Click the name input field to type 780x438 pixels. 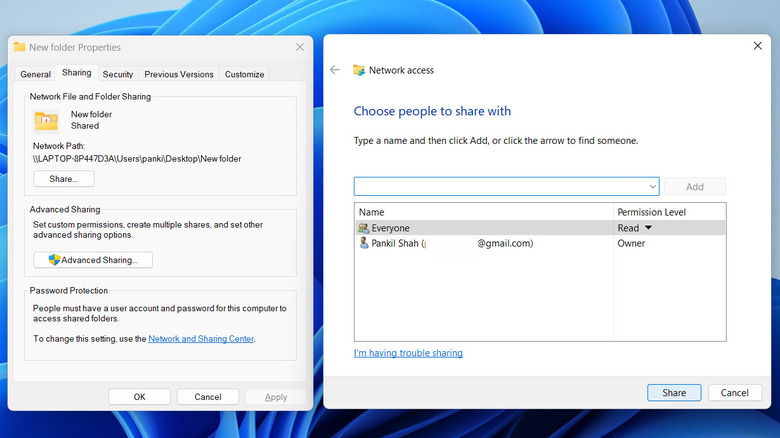click(498, 187)
